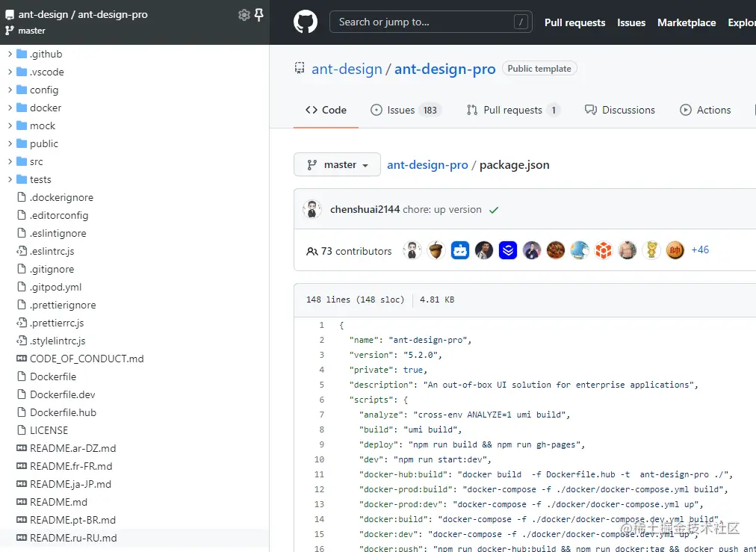This screenshot has width=756, height=552.
Task: Click the +46 more contributors link
Action: point(700,250)
